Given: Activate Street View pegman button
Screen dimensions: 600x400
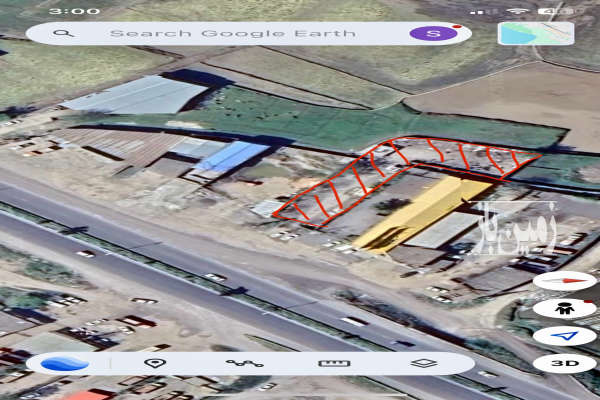Looking at the screenshot, I should [564, 308].
